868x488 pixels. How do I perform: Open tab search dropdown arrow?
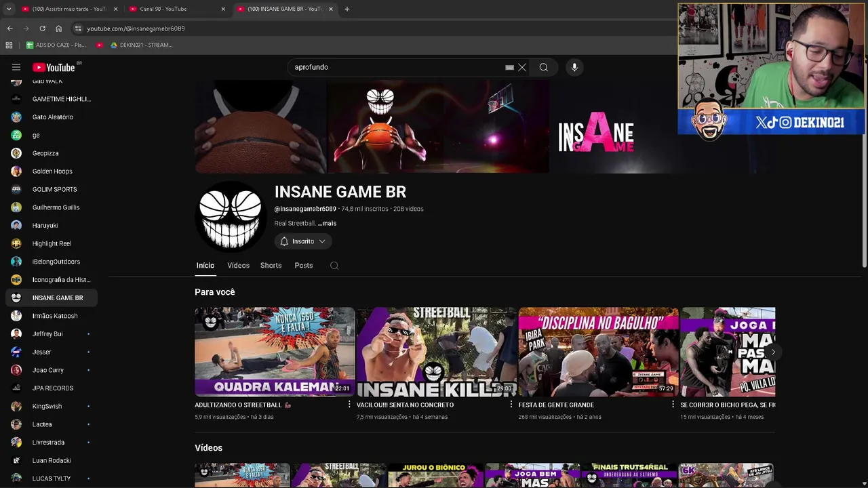pyautogui.click(x=9, y=9)
